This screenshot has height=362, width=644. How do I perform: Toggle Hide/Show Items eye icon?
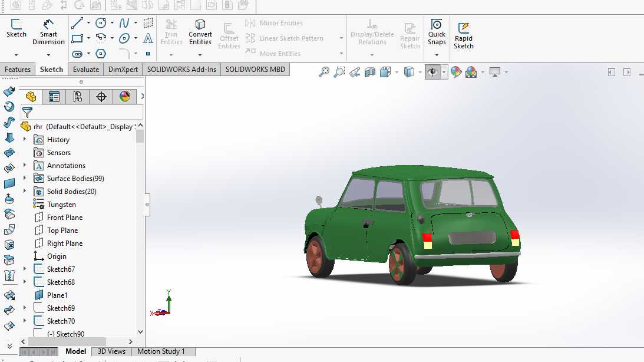click(432, 73)
